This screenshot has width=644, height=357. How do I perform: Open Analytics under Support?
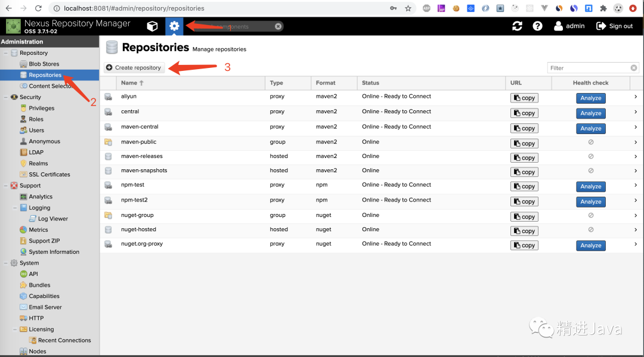[x=41, y=197]
